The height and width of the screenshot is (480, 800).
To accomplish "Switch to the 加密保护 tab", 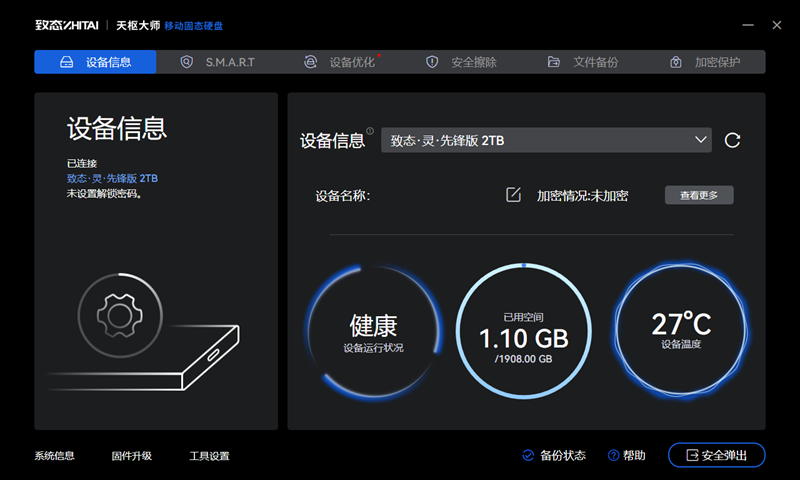I will tap(705, 62).
